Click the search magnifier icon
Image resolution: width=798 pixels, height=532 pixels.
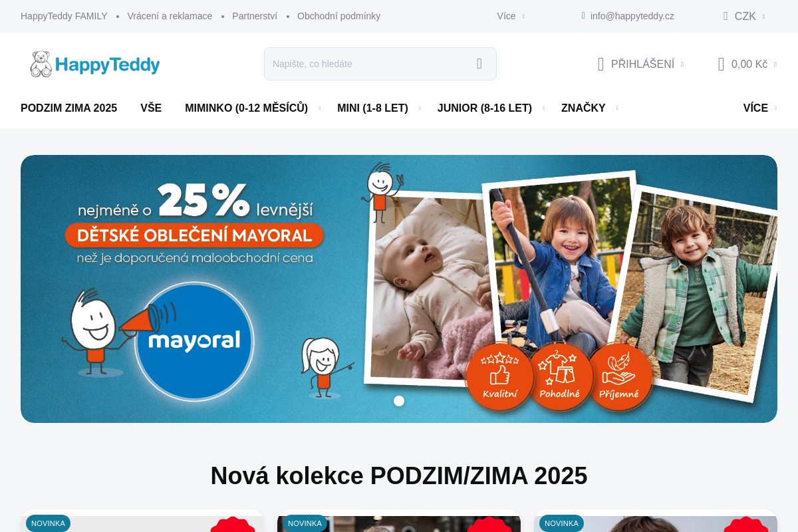point(479,64)
